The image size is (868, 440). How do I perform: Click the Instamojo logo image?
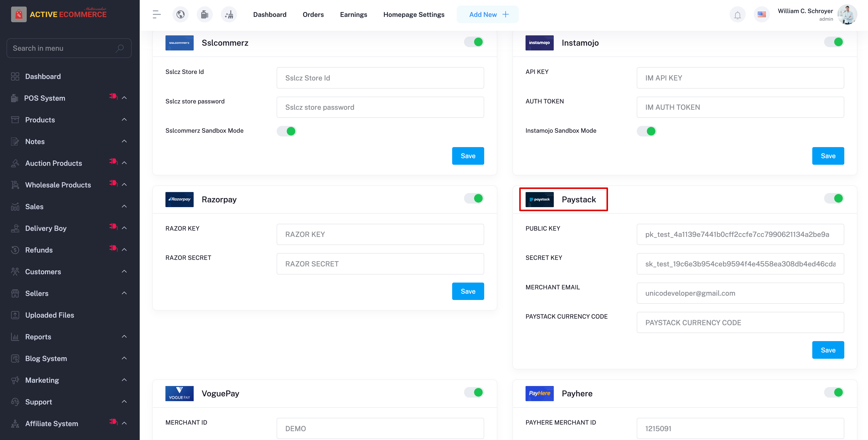[x=539, y=43]
